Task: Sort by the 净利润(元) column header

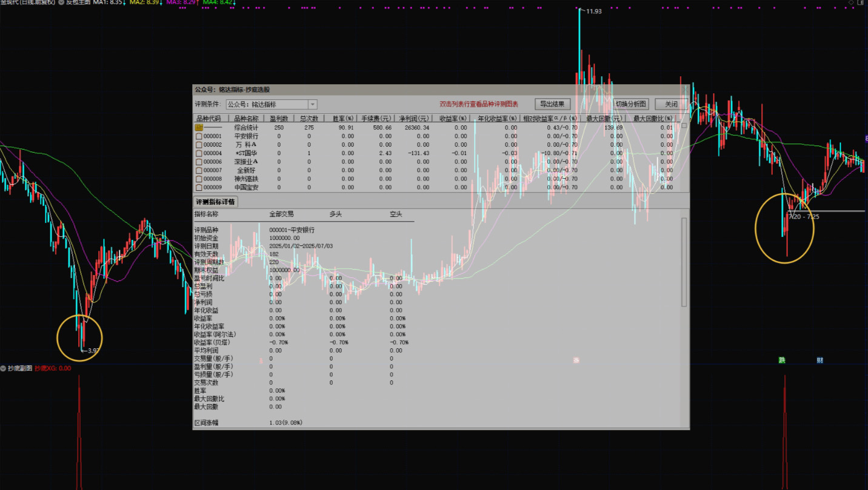Action: pyautogui.click(x=415, y=119)
